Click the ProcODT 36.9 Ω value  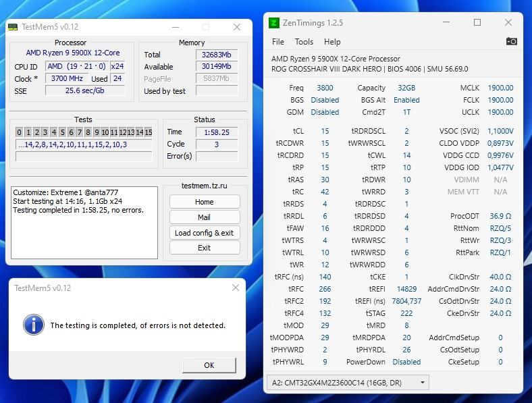pos(500,216)
